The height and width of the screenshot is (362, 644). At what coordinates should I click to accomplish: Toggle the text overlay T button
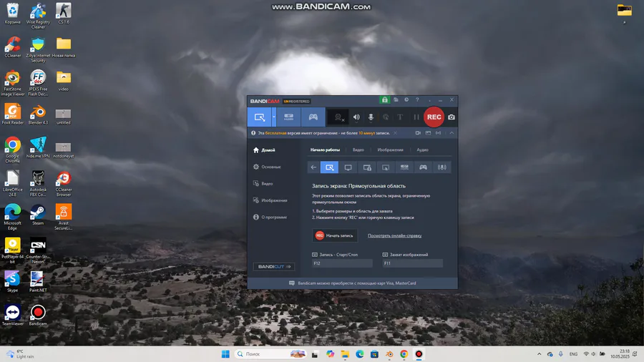[x=400, y=117]
